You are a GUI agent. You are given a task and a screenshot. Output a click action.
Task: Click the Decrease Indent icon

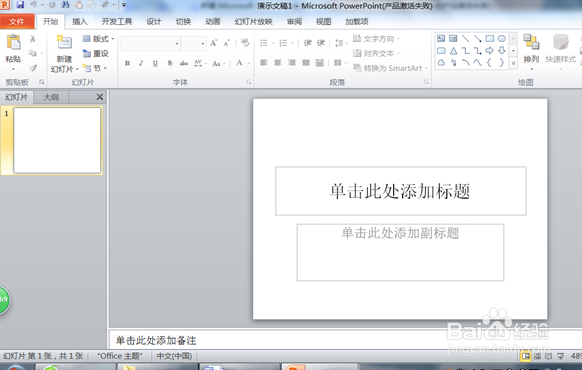point(308,43)
